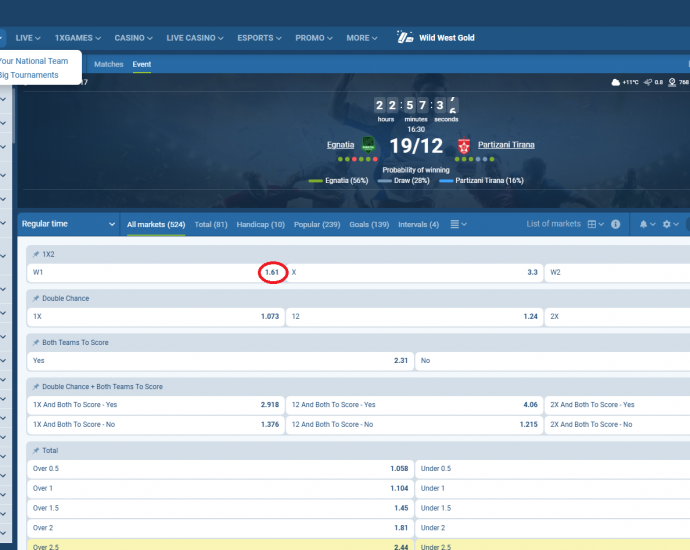Bet Under 1.5 total
Image resolution: width=690 pixels, height=550 pixels.
(x=553, y=508)
